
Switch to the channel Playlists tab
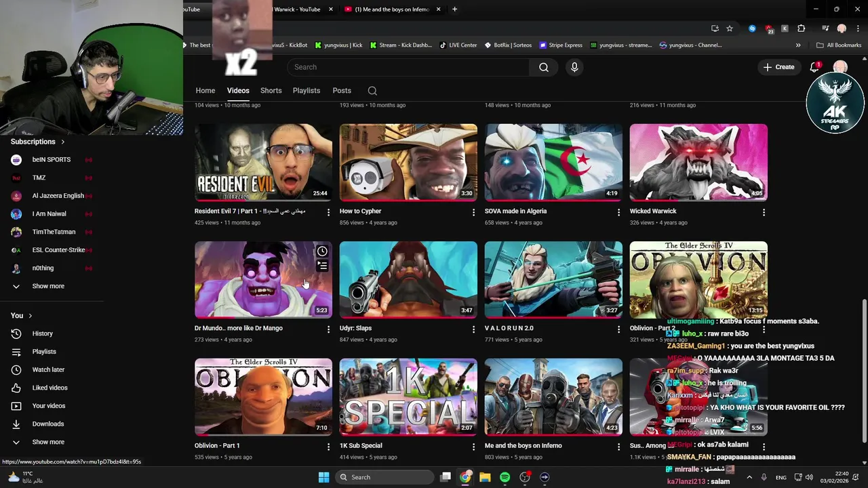tap(307, 91)
